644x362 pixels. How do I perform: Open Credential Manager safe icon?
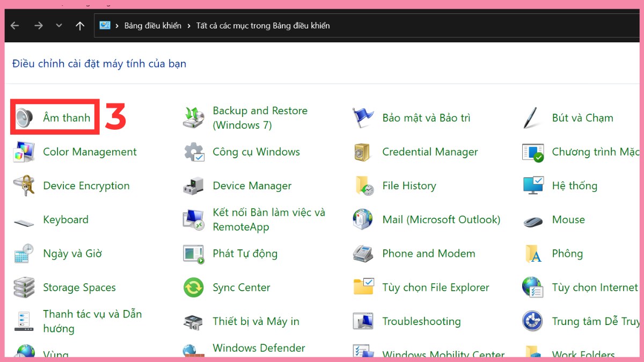363,152
